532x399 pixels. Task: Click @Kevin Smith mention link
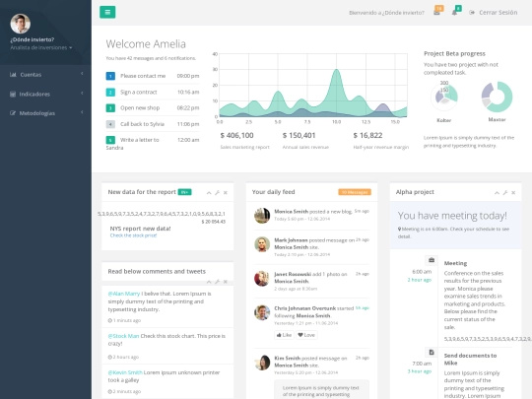[125, 372]
